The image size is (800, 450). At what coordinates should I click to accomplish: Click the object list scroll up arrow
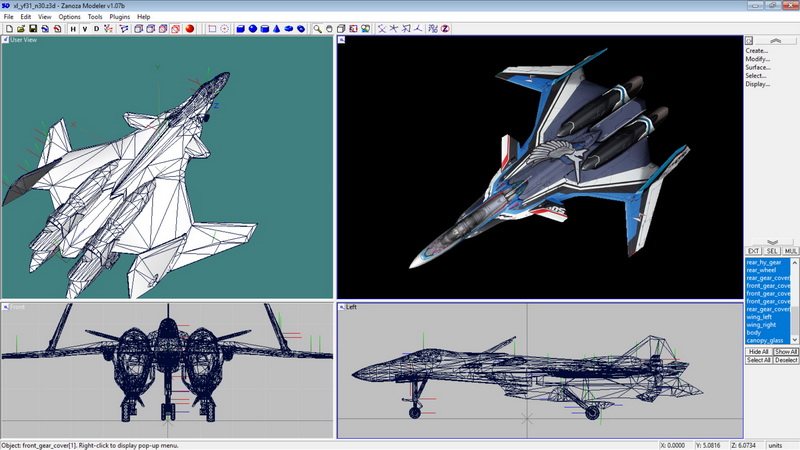794,262
